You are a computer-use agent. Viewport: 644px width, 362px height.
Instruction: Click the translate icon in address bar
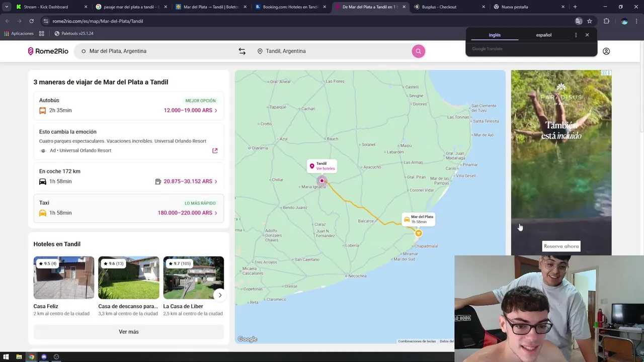(579, 21)
